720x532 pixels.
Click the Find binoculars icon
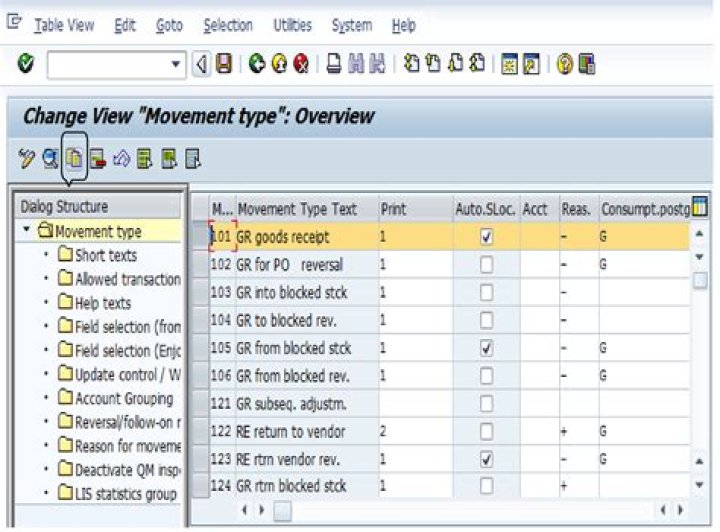coord(356,64)
